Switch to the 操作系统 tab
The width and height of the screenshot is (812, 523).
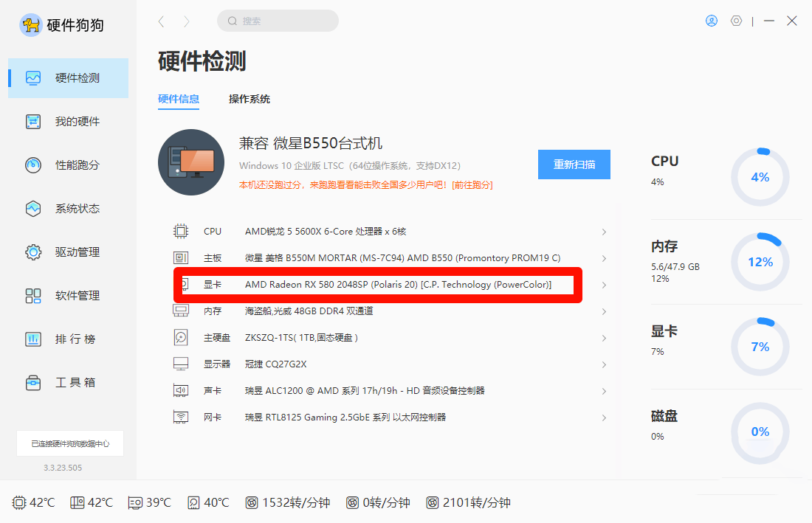[x=250, y=99]
